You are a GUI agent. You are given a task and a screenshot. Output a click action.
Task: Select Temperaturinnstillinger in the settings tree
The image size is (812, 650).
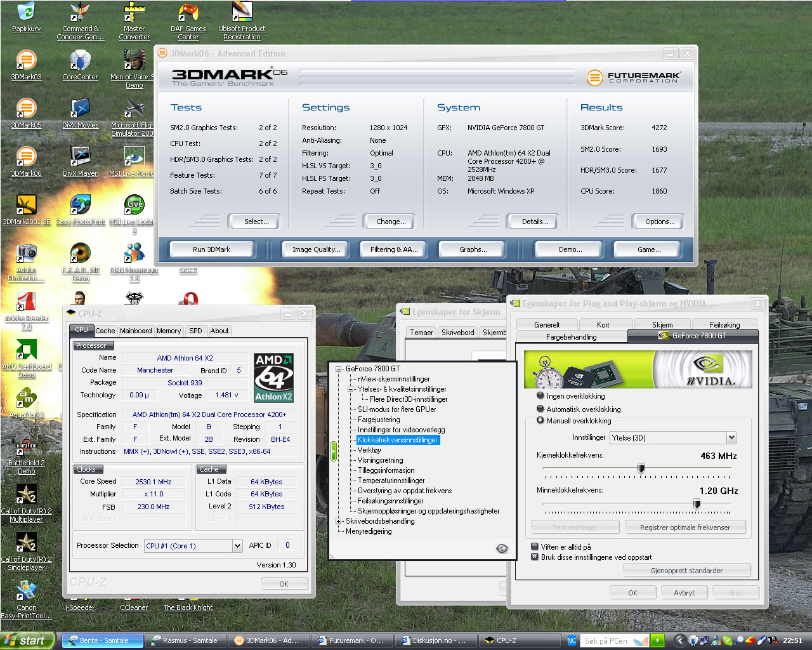(x=391, y=481)
